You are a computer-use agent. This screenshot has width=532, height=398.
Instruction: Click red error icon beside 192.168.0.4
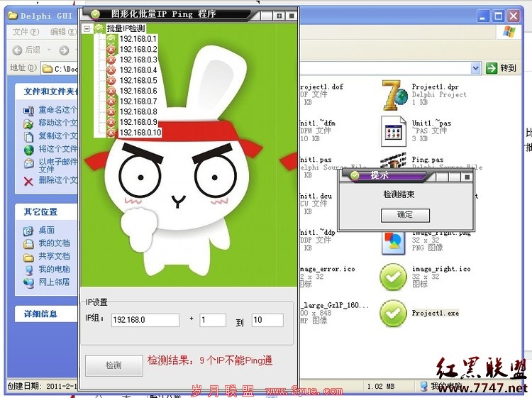tap(111, 70)
